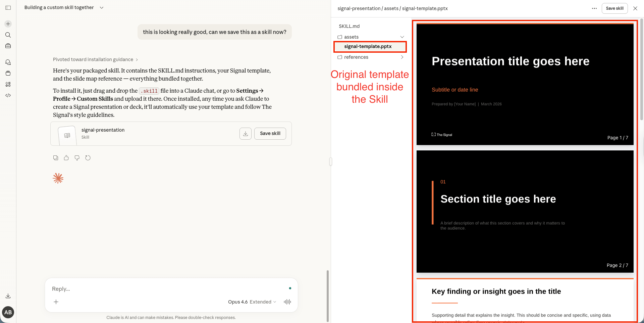Expand 'Pivoted toward installation guidance' thinking
This screenshot has height=323, width=644.
tap(95, 59)
